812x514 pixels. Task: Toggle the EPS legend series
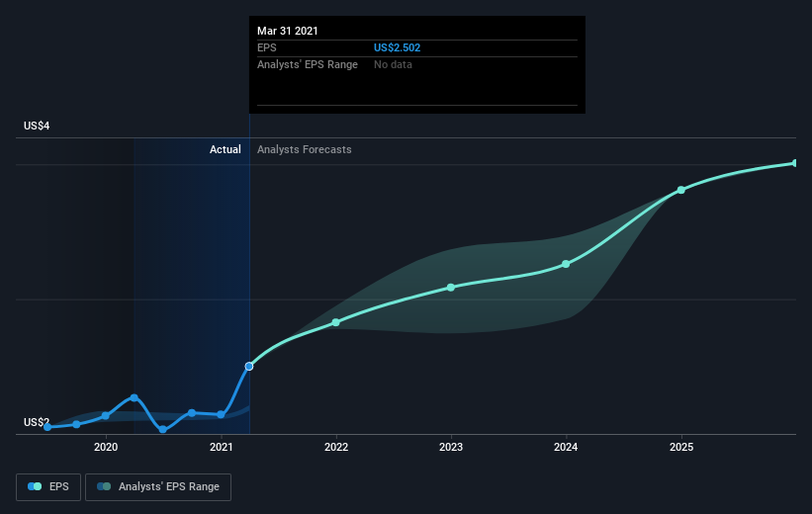click(48, 487)
